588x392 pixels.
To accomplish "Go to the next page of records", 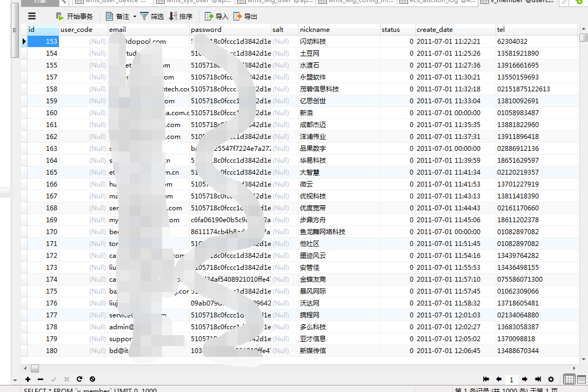I will point(525,379).
